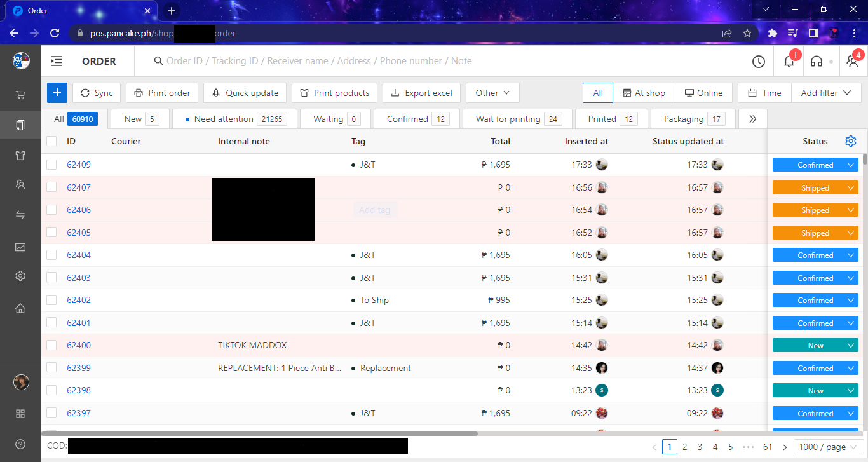The width and height of the screenshot is (868, 462).
Task: Select checkbox for order 62400
Action: (51, 345)
